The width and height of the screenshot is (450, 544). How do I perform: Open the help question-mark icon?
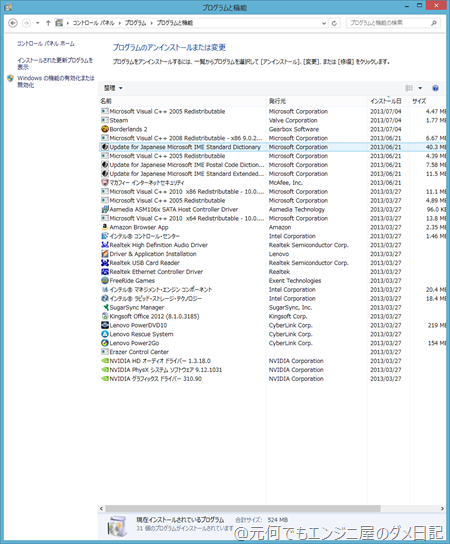coord(435,88)
